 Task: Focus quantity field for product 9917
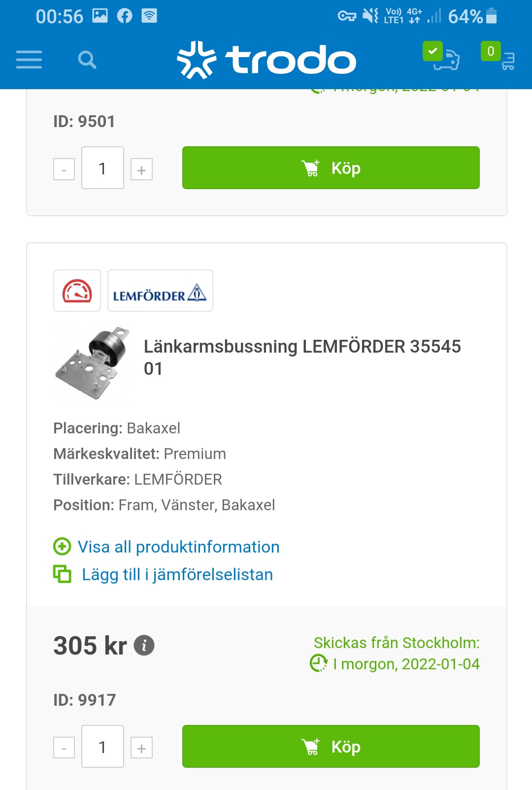click(x=102, y=747)
